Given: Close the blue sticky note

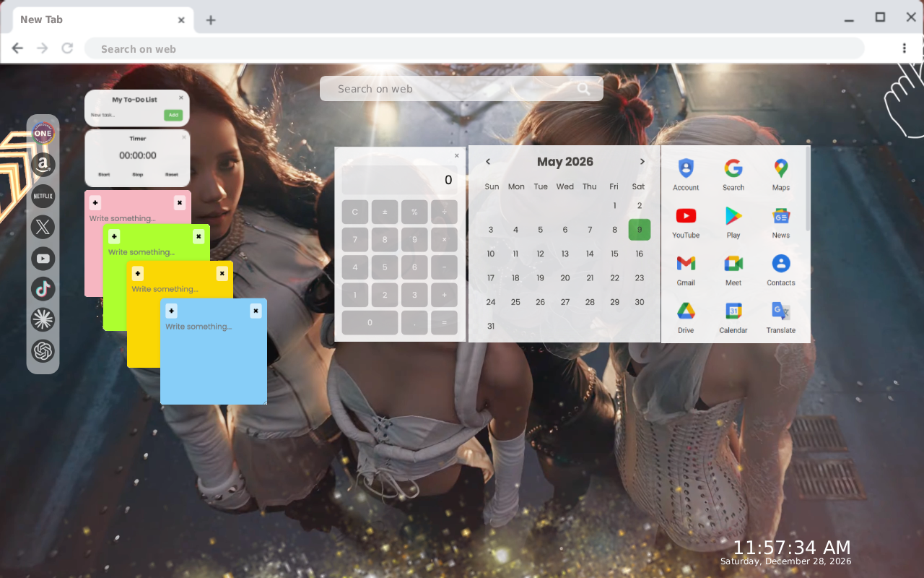Looking at the screenshot, I should tap(256, 311).
